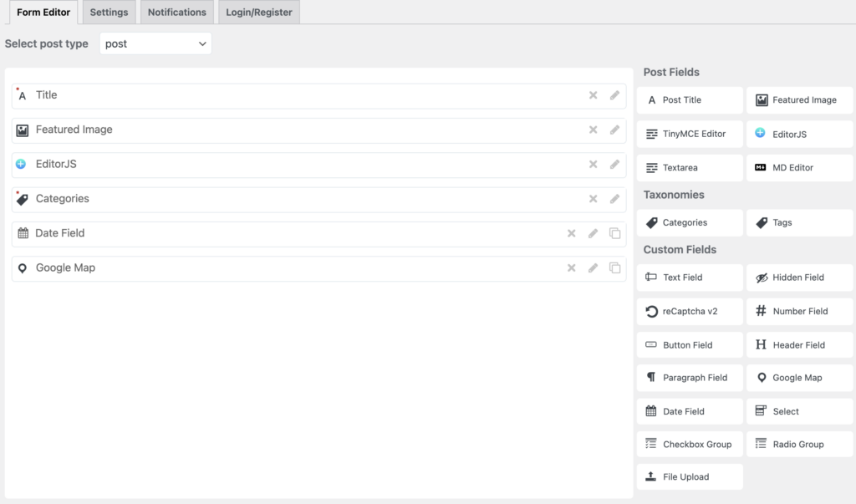
Task: Add a Radio Group custom field
Action: pyautogui.click(x=799, y=445)
